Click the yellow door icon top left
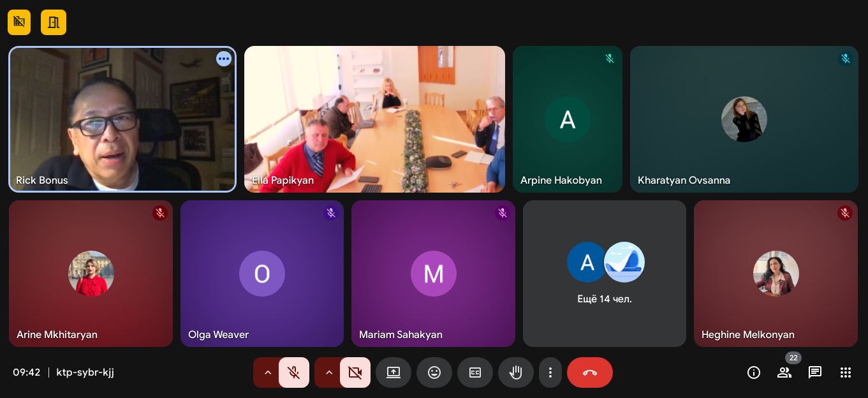Screen dimensions: 868x398 pyautogui.click(x=54, y=22)
